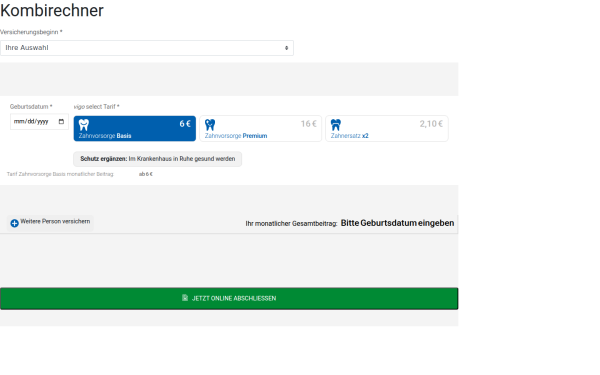The width and height of the screenshot is (600, 375).
Task: Click the document icon in the green button
Action: [185, 298]
